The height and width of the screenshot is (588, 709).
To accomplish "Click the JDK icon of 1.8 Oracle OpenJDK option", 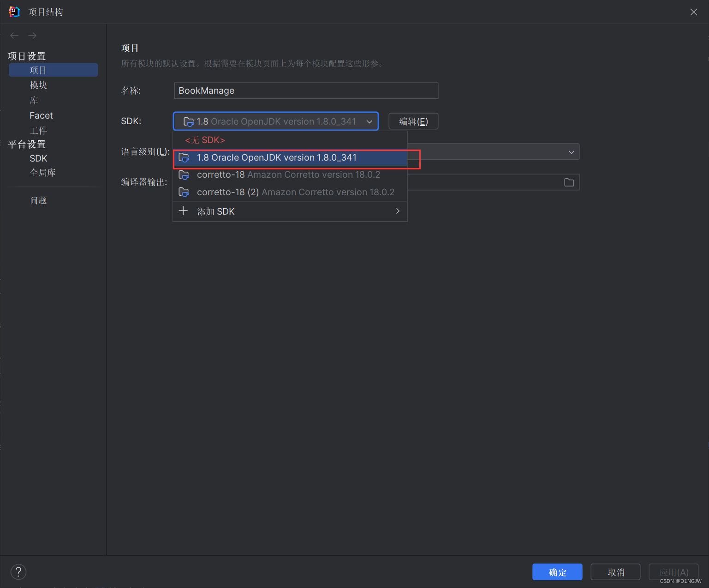I will click(x=184, y=157).
